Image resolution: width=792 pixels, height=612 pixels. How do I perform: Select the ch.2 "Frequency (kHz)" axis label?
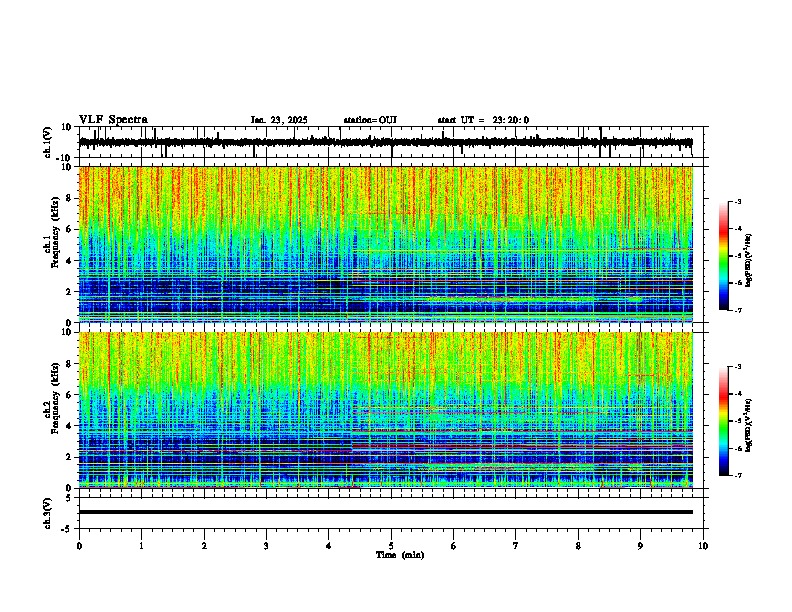55,398
